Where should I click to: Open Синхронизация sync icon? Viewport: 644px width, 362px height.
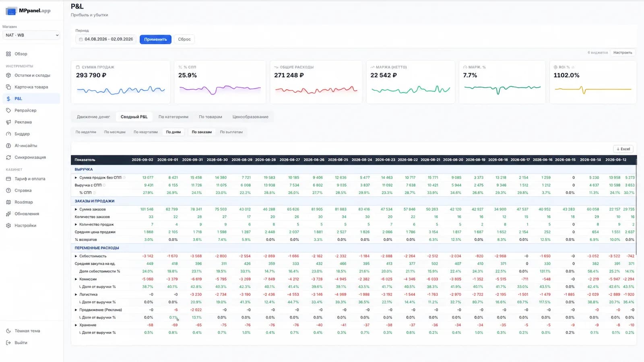(x=8, y=157)
